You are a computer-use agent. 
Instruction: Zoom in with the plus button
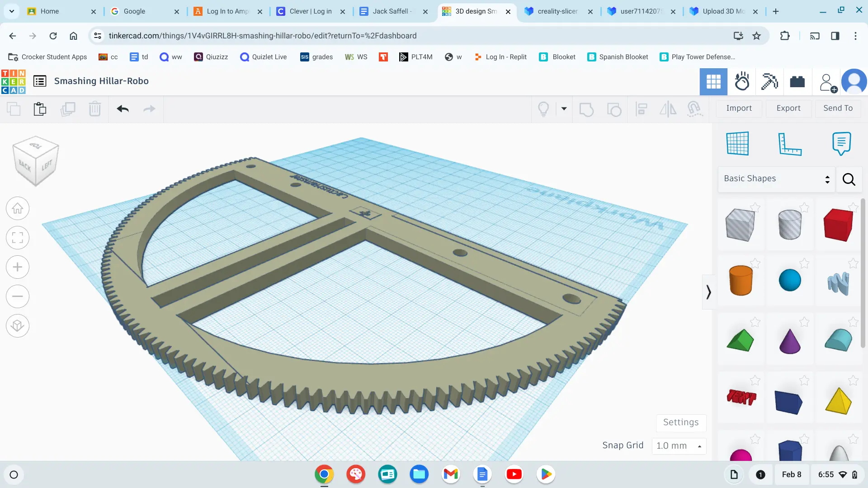(x=18, y=267)
